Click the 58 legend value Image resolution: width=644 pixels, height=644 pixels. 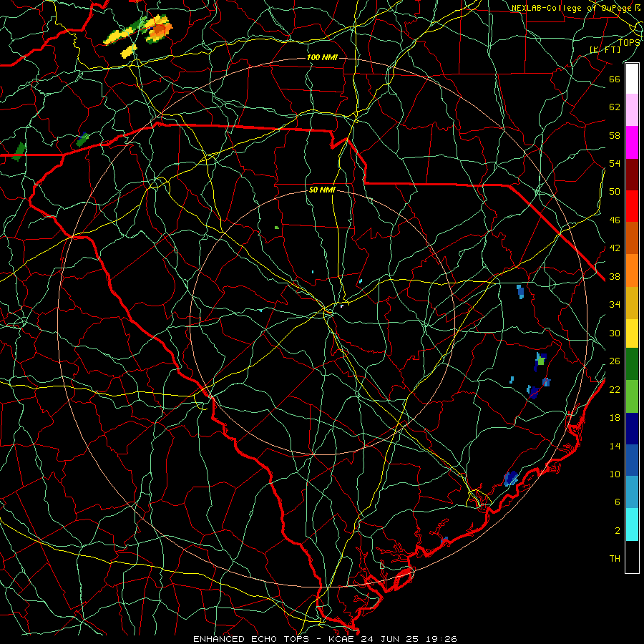pyautogui.click(x=615, y=135)
